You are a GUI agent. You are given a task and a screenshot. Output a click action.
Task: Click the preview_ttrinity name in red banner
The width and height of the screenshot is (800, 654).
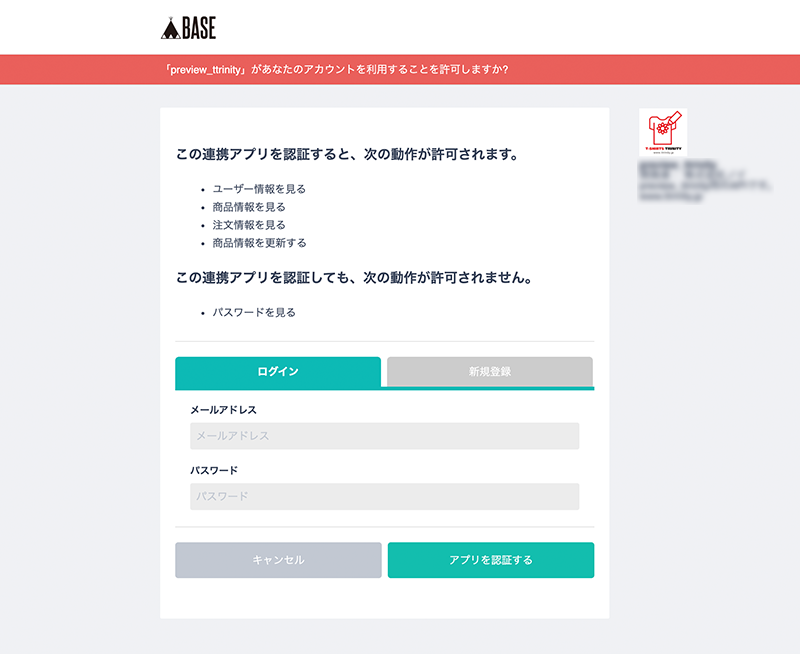(x=205, y=70)
